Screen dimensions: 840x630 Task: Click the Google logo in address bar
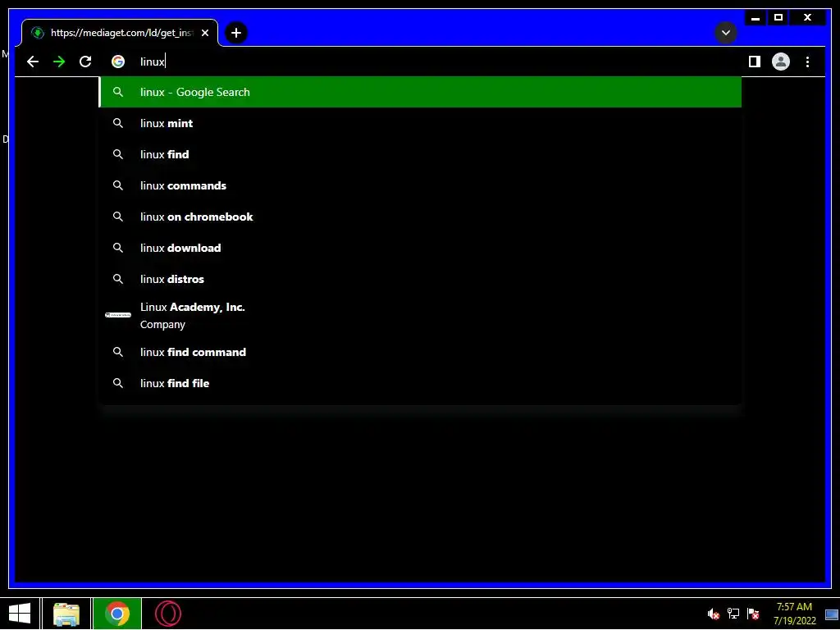(118, 62)
